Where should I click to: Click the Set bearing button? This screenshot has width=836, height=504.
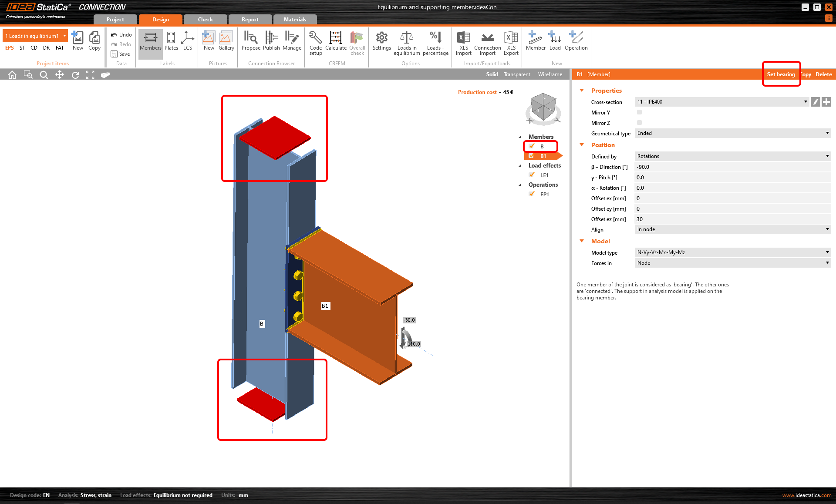[781, 74]
